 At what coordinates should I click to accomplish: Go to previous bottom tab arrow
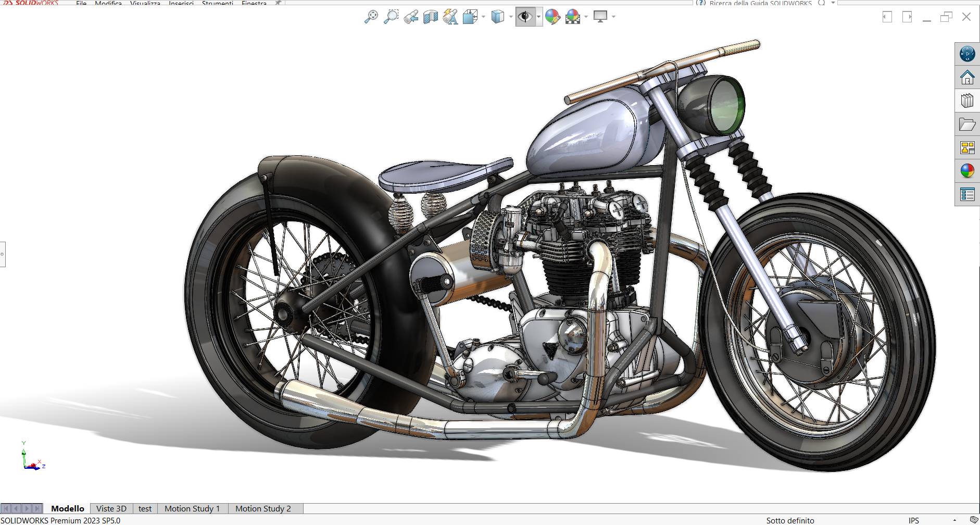16,509
